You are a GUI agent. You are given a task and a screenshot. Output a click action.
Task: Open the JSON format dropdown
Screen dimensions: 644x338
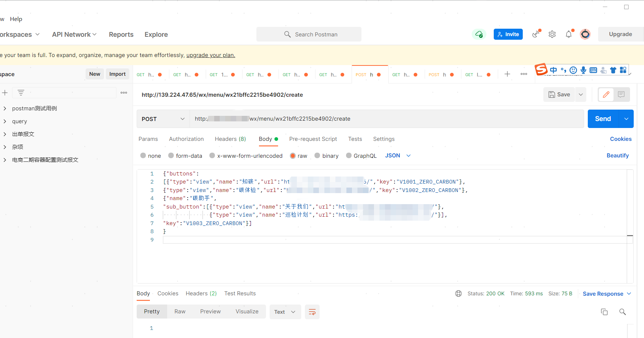pyautogui.click(x=398, y=156)
